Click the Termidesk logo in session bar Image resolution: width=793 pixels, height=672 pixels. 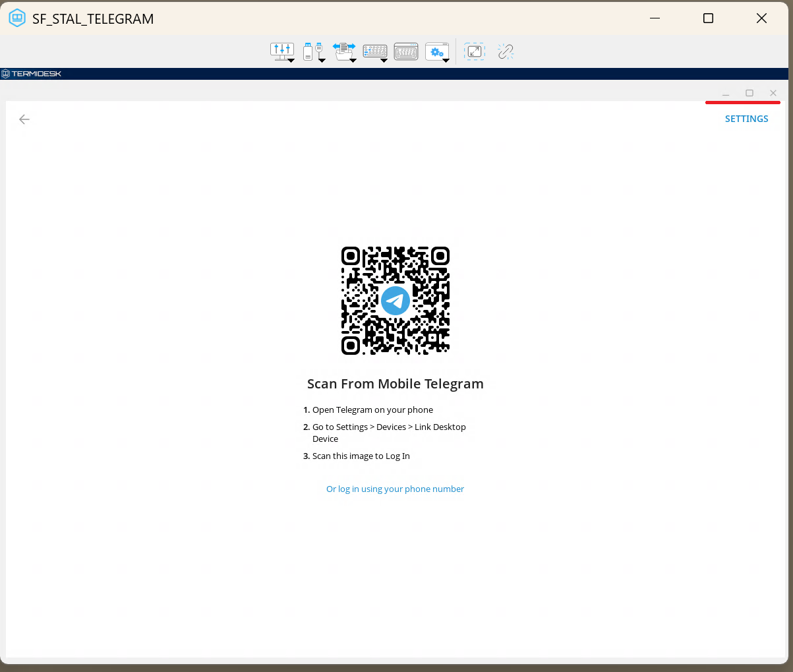pyautogui.click(x=32, y=74)
